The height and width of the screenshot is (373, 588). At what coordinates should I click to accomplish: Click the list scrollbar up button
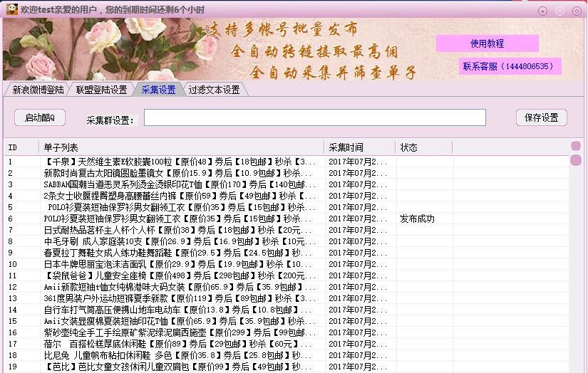tap(576, 146)
